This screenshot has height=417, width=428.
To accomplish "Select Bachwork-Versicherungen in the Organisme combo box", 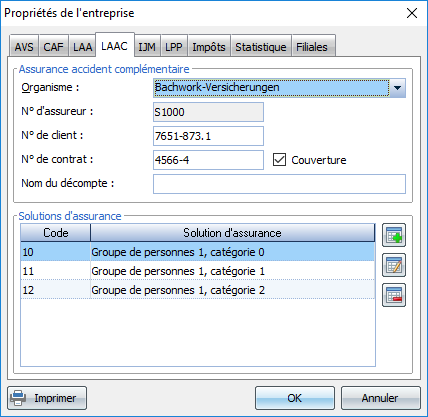I will pyautogui.click(x=271, y=88).
